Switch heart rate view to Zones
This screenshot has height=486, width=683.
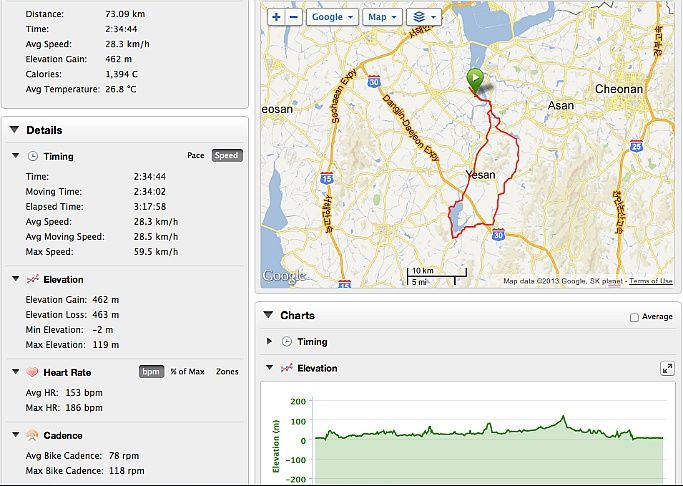coord(227,371)
